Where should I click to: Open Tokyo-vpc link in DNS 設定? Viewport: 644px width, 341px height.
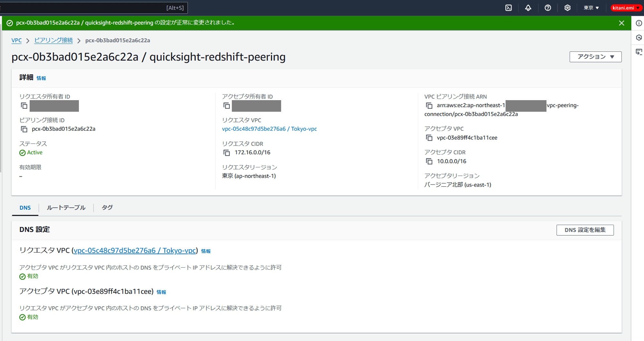tap(135, 251)
